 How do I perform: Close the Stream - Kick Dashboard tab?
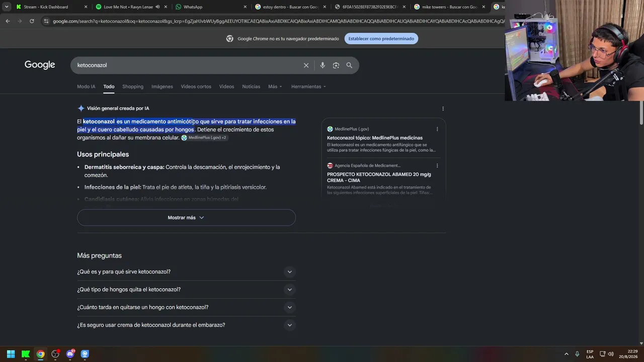86,7
